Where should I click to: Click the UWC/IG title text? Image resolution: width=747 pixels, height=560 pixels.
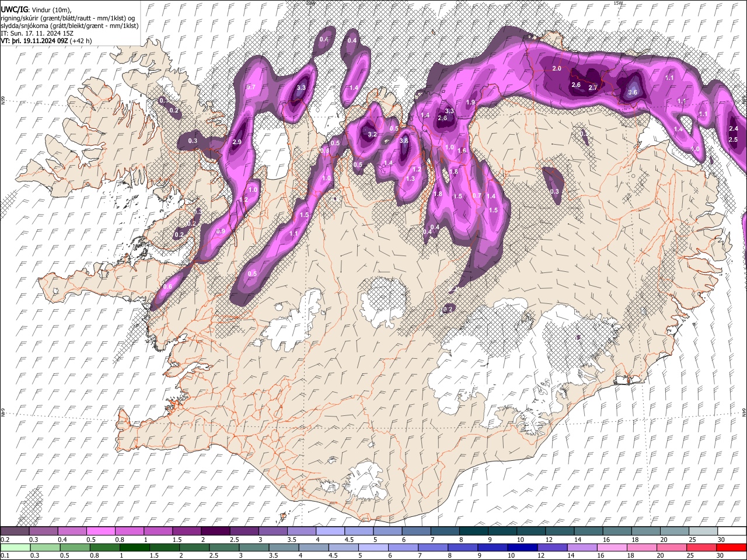click(x=13, y=9)
